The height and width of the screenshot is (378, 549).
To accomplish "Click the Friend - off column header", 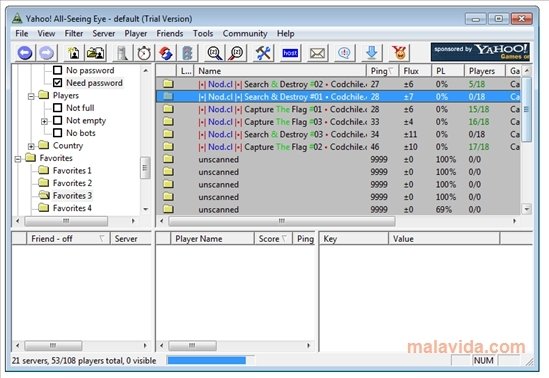I will [x=68, y=239].
